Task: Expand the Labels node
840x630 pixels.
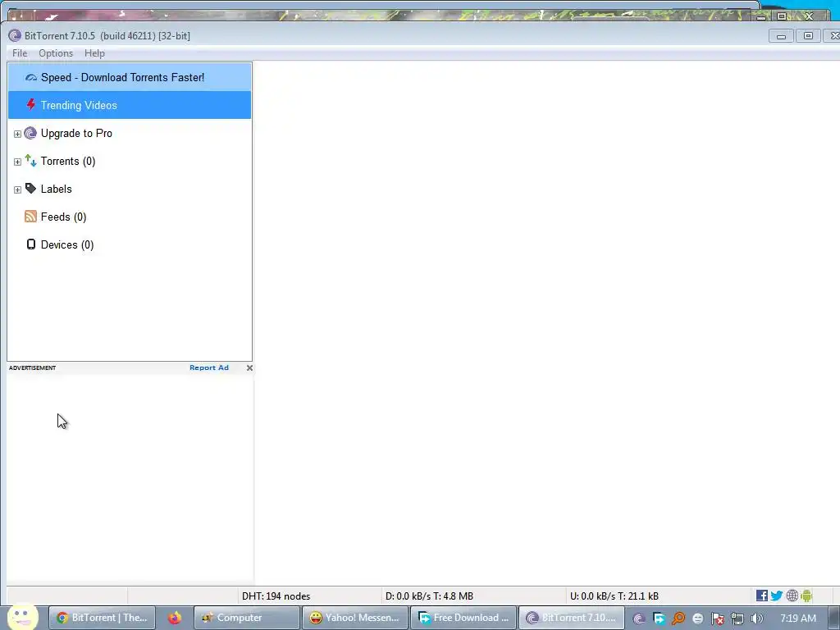Action: 17,189
